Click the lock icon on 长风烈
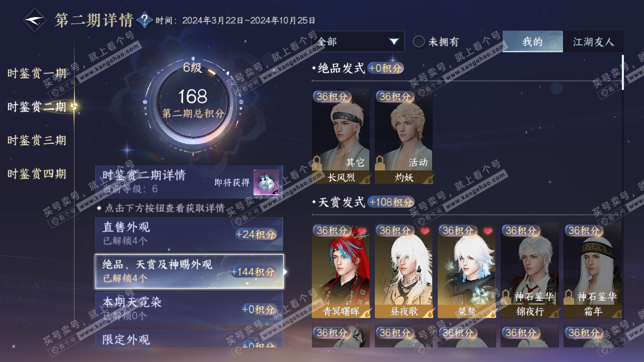Viewport: 644px width, 362px height. 317,162
